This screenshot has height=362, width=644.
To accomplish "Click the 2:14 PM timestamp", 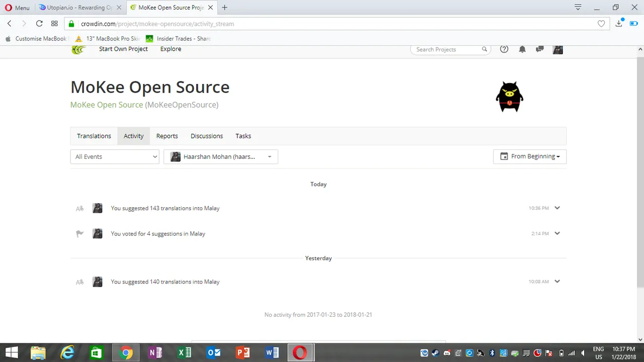I will coord(540,234).
